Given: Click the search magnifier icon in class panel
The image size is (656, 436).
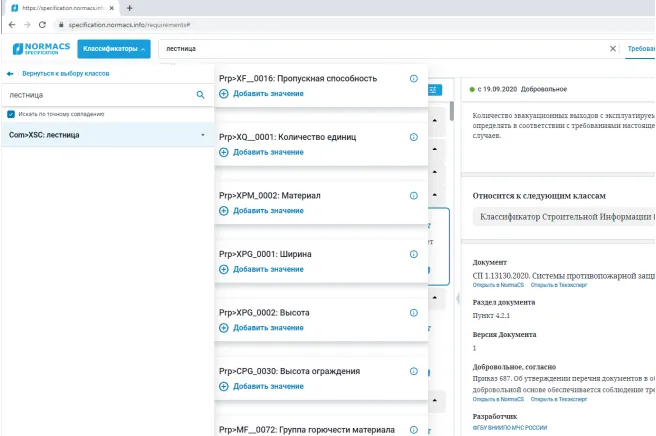Looking at the screenshot, I should coord(201,95).
